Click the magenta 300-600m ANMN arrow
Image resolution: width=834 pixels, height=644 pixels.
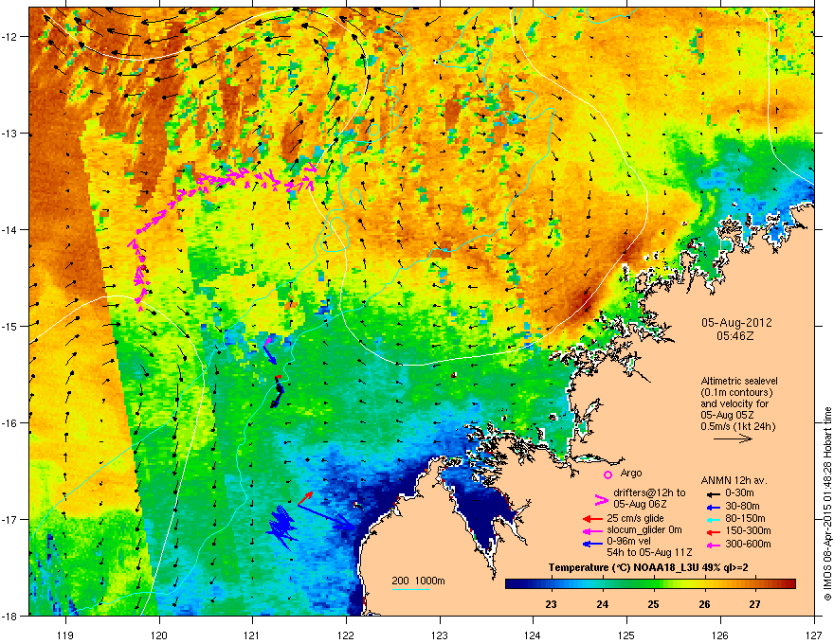tap(712, 545)
